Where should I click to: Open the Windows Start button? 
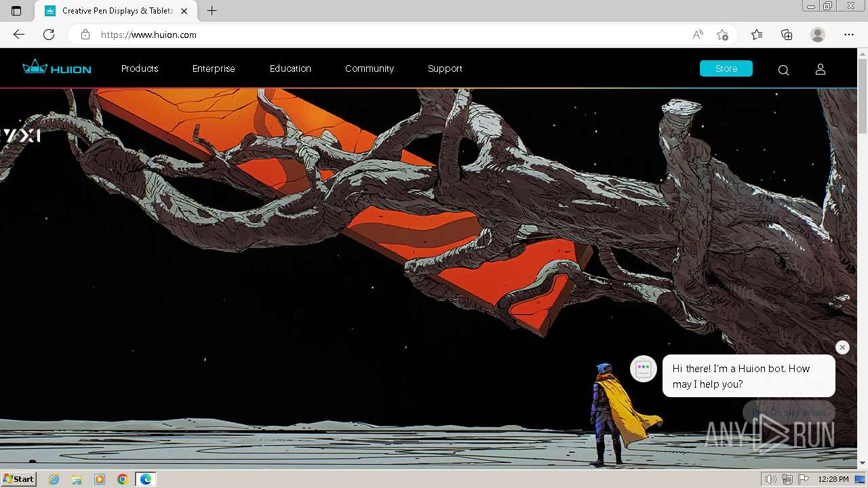18,479
